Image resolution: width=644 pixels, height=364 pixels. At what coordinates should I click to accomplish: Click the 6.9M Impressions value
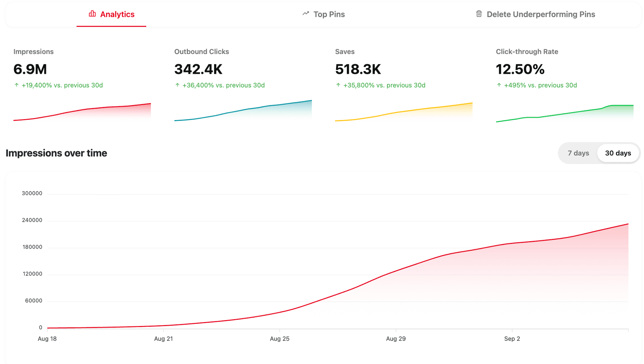click(x=30, y=69)
